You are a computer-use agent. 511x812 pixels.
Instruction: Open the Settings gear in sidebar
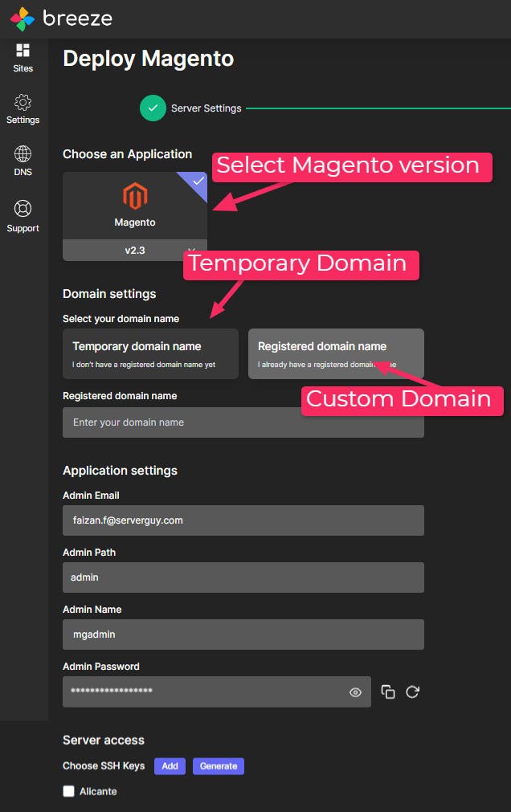click(x=22, y=109)
